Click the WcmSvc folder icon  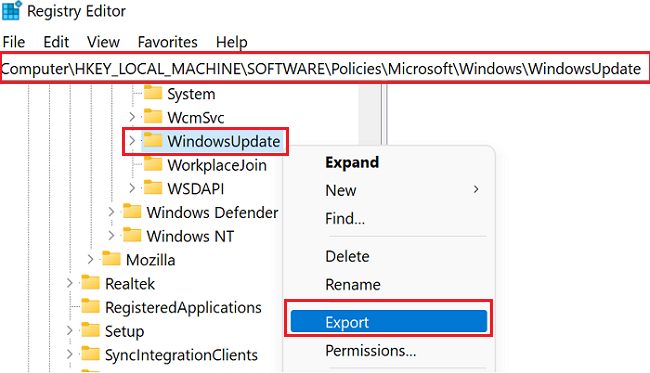click(153, 116)
